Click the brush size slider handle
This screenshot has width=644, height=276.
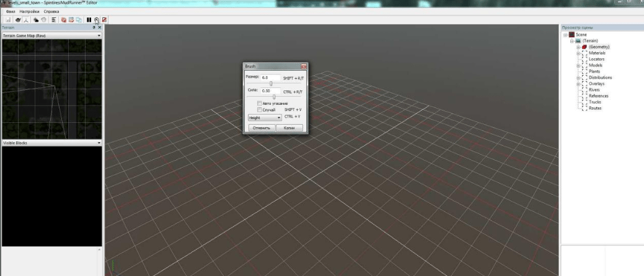271,84
